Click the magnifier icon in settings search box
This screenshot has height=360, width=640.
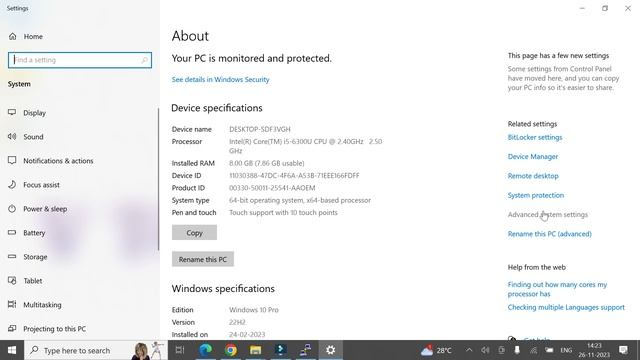tap(144, 60)
